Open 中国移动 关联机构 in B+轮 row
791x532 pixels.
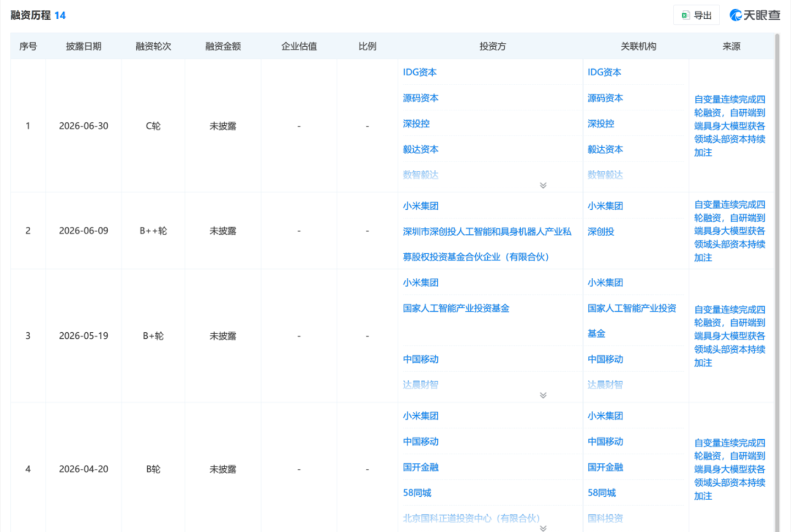[605, 360]
